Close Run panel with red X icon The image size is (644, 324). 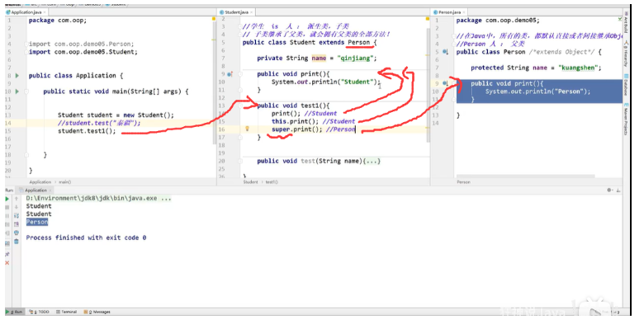pos(7,263)
